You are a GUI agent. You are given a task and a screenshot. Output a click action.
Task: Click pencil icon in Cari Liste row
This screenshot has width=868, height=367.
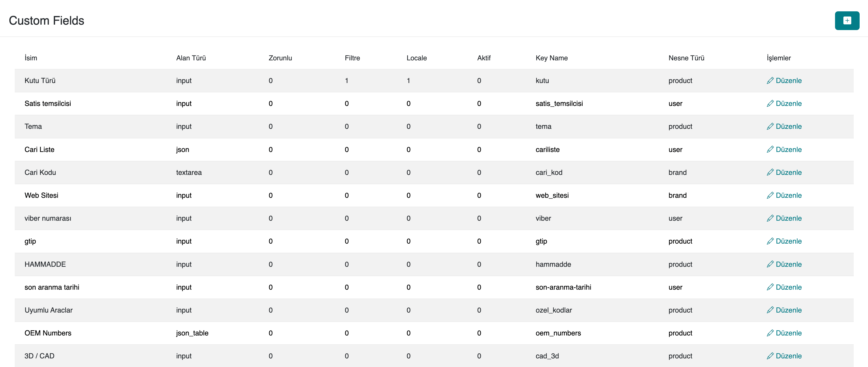[770, 150]
